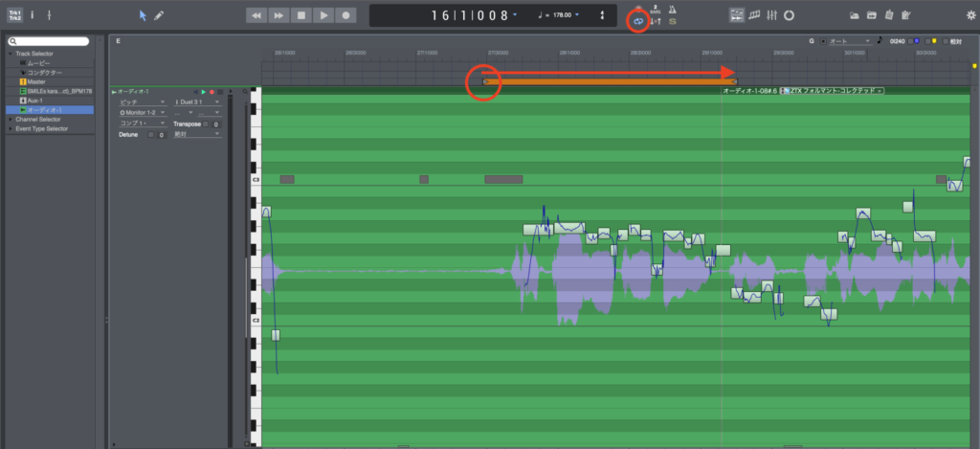Open the circular waveform editor icon
Viewport: 980px width, 449px height.
789,15
